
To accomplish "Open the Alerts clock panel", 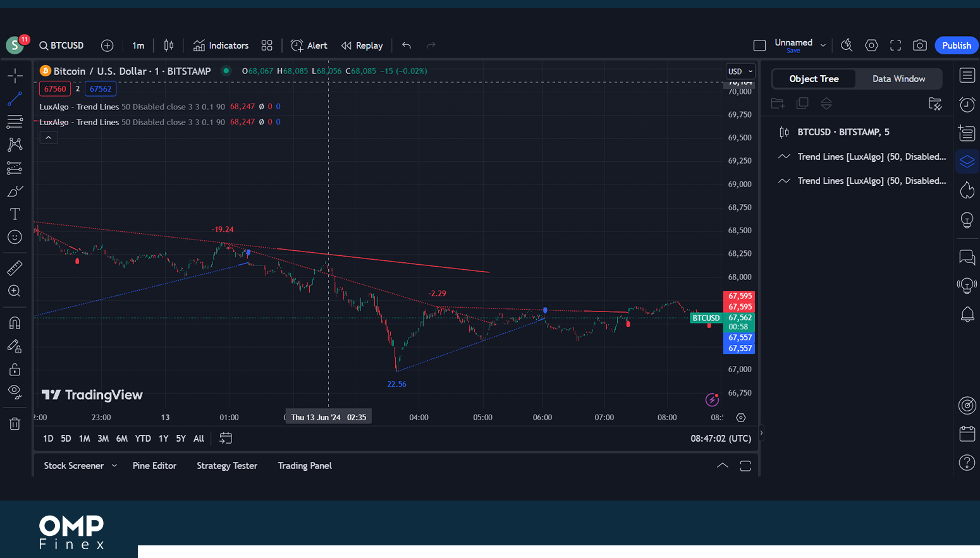I will [x=967, y=104].
